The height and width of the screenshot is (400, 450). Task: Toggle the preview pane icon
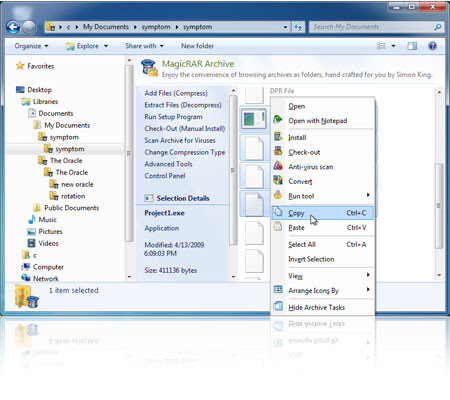pyautogui.click(x=412, y=46)
